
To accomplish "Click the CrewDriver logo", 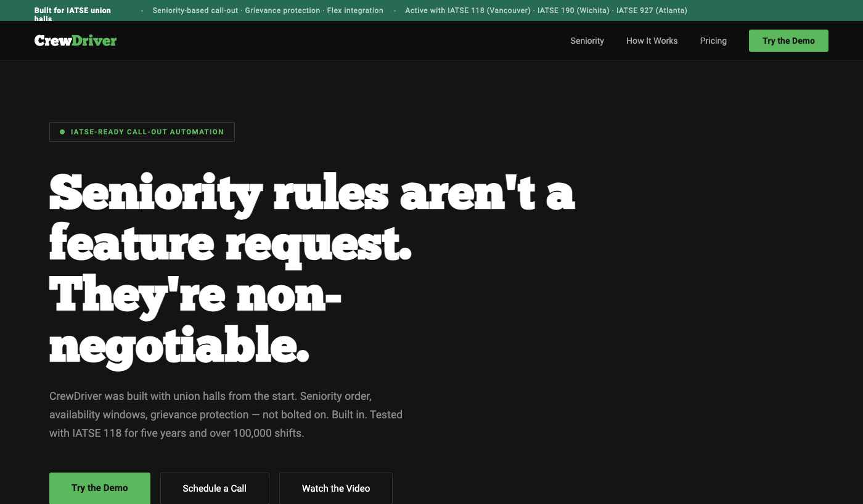I will tap(75, 41).
